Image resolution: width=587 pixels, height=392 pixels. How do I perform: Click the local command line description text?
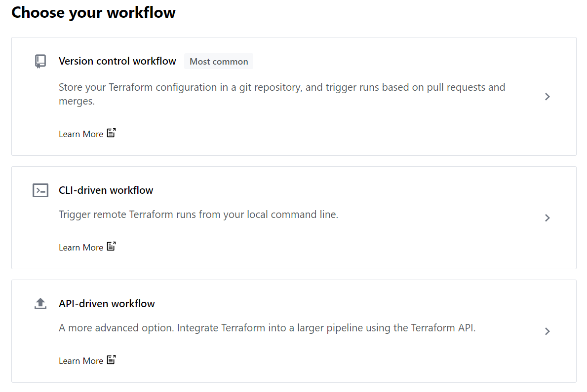198,215
